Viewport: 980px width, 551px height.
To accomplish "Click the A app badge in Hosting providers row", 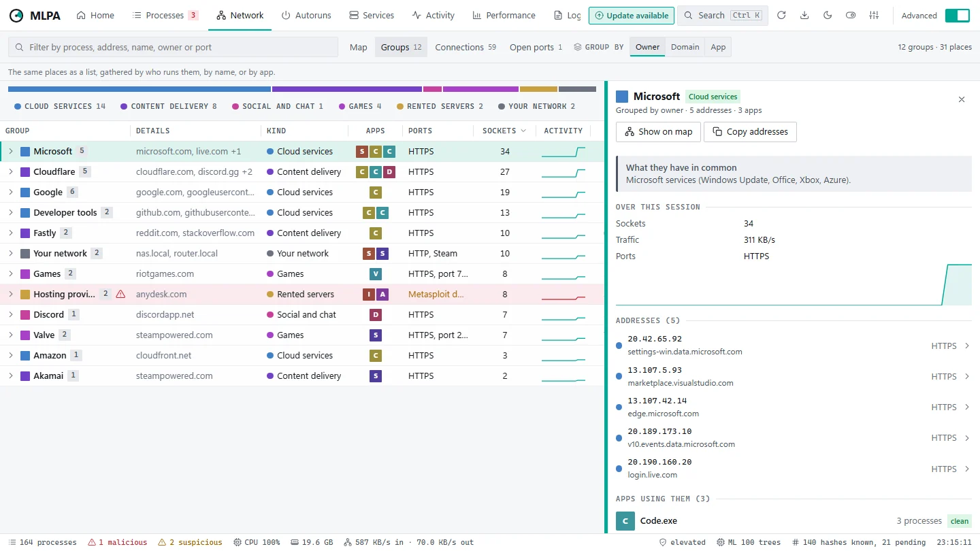I will click(x=382, y=294).
